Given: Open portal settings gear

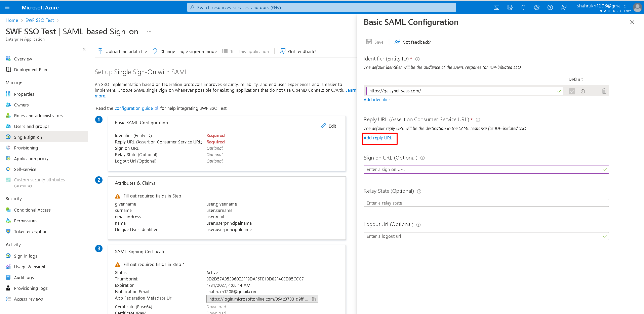Looking at the screenshot, I should click(x=537, y=7).
